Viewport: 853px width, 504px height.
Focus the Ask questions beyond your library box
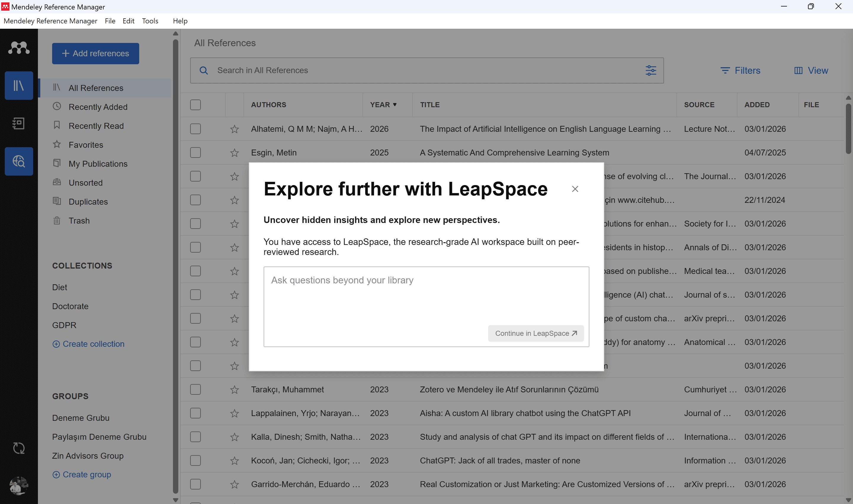[426, 307]
